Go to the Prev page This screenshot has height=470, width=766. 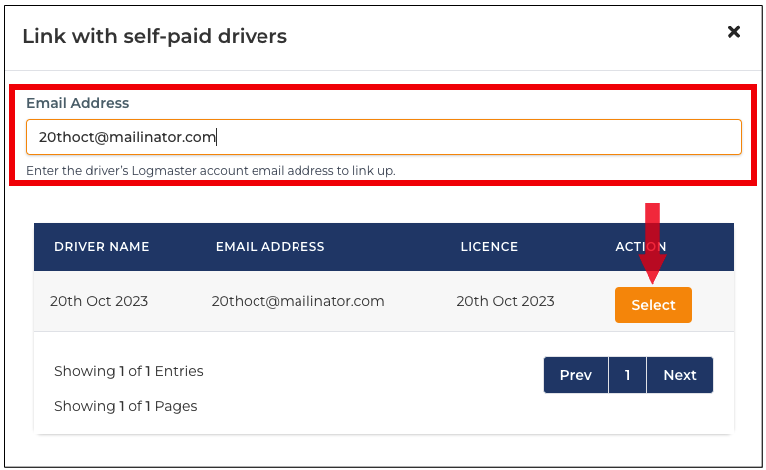[575, 375]
